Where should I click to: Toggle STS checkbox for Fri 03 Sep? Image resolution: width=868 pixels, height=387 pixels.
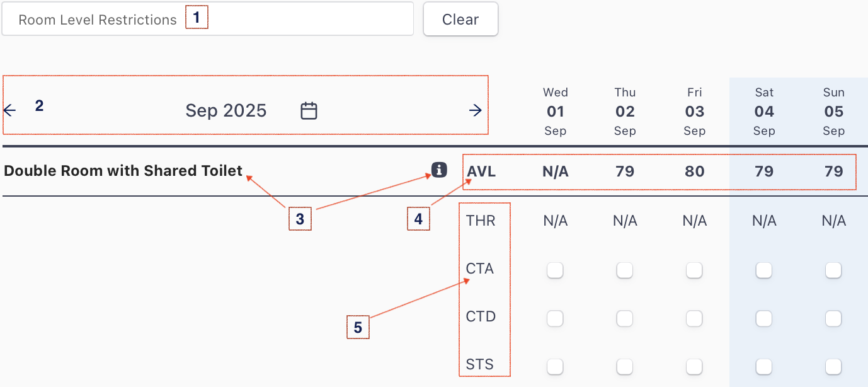click(x=694, y=367)
